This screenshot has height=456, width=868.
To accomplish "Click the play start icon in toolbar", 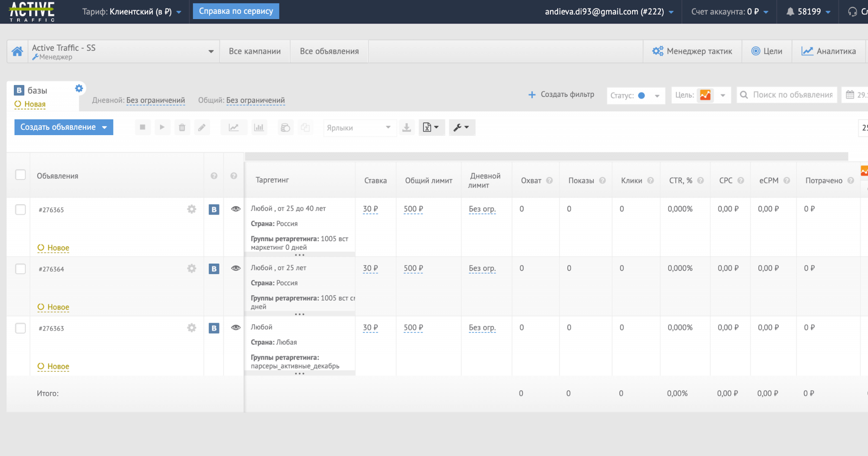I will click(162, 128).
